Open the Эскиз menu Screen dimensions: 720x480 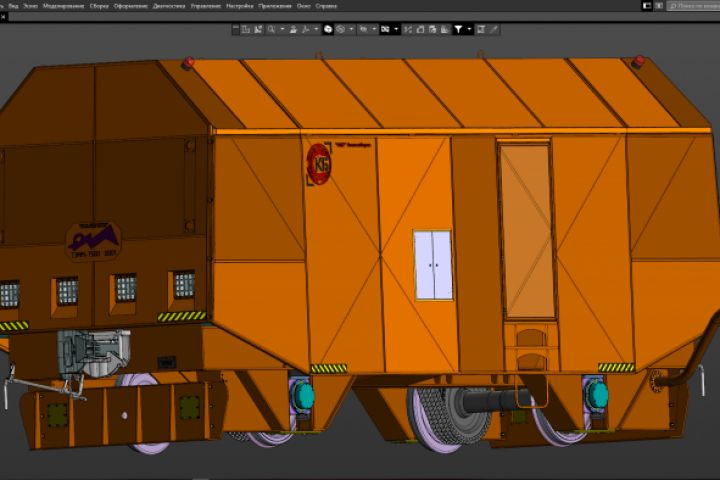click(30, 6)
